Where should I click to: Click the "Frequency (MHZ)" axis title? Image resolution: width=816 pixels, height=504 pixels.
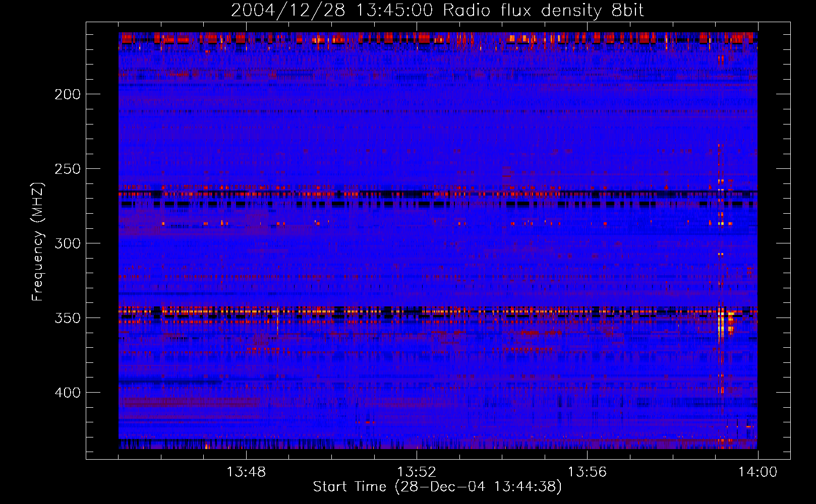pos(38,241)
